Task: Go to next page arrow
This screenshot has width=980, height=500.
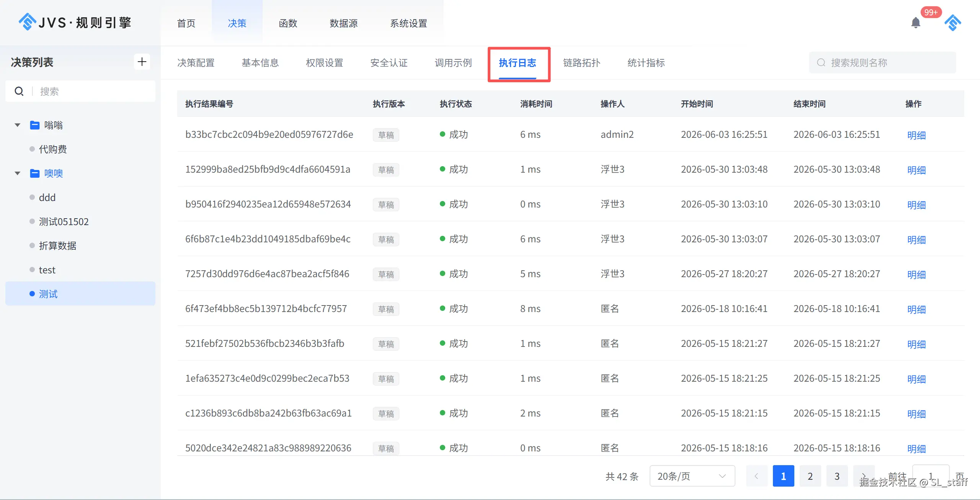Action: (864, 476)
